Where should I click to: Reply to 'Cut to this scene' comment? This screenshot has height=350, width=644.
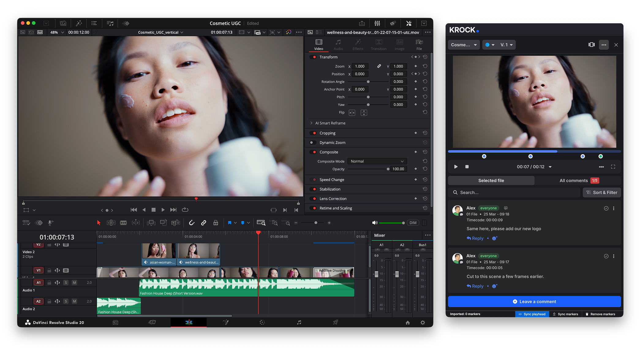click(475, 286)
